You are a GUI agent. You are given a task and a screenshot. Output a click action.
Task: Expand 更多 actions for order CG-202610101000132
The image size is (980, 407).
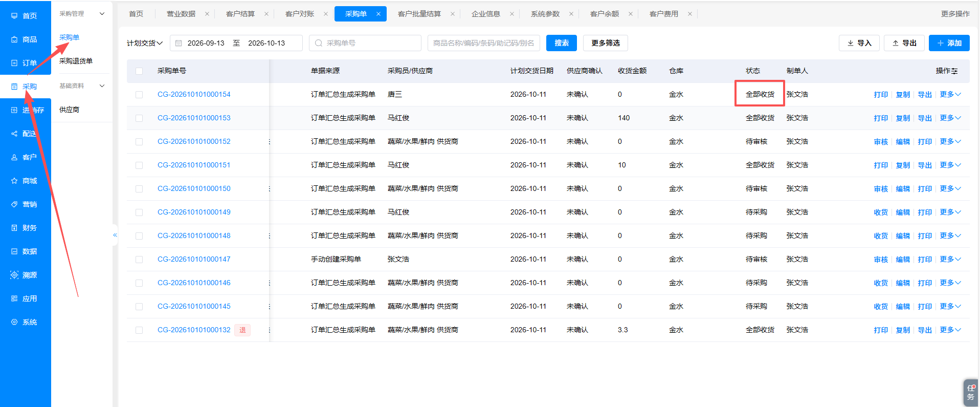tap(950, 330)
